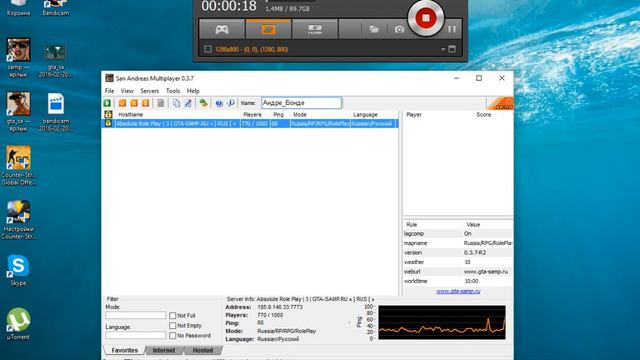
Task: Click the SA-MP orange logo in toolbar
Action: click(x=500, y=103)
